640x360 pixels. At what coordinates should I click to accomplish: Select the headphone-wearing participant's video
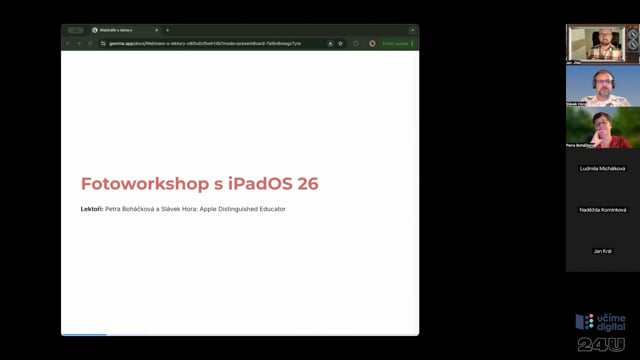pos(602,86)
